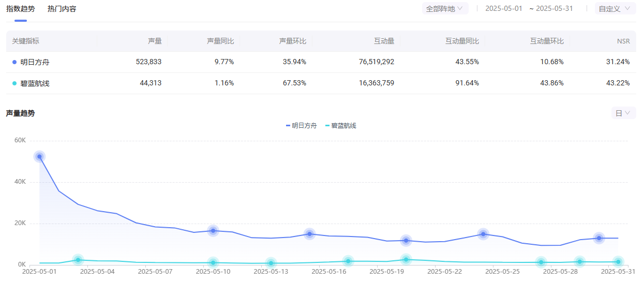Click the 20K y-axis label
This screenshot has width=644, height=281.
click(20, 224)
